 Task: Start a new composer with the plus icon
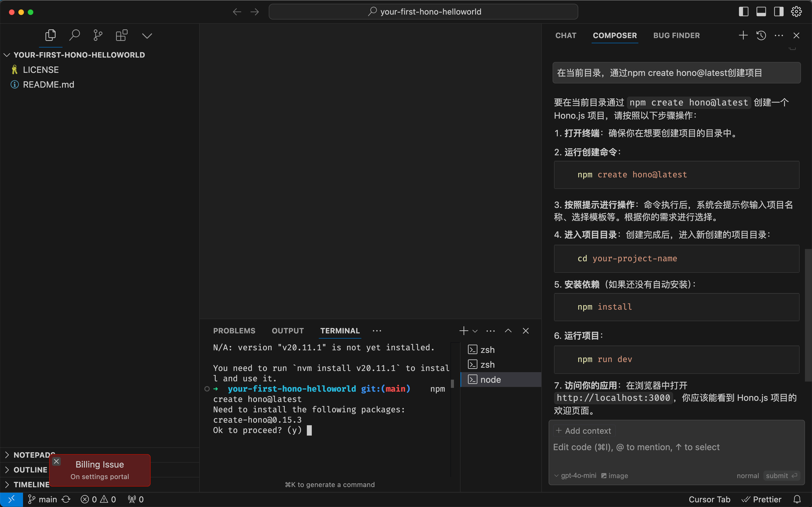tap(743, 35)
